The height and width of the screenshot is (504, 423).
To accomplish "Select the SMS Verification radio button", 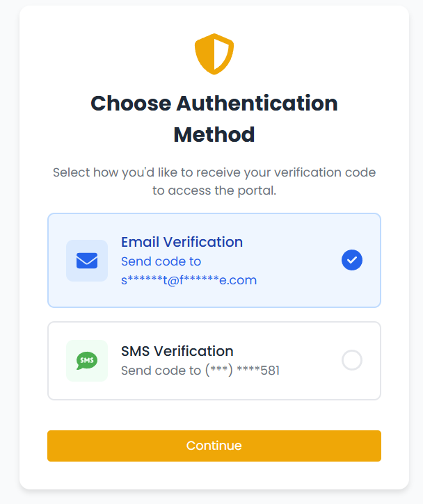I will pyautogui.click(x=352, y=360).
